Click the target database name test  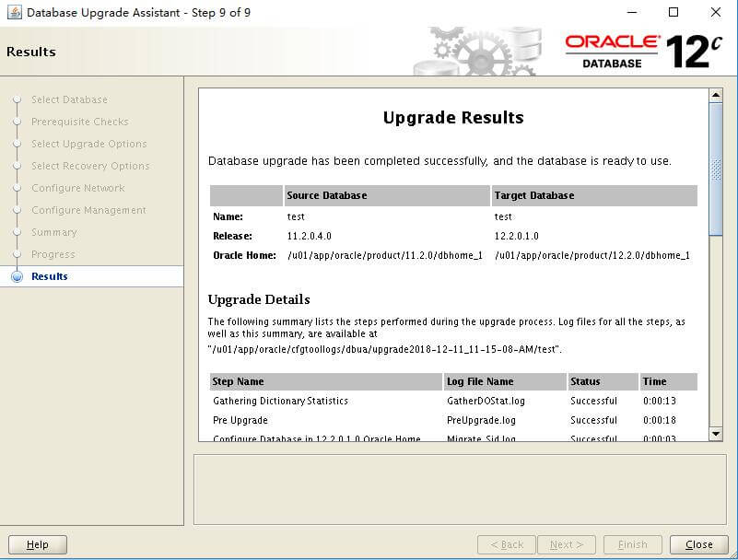pyautogui.click(x=503, y=217)
